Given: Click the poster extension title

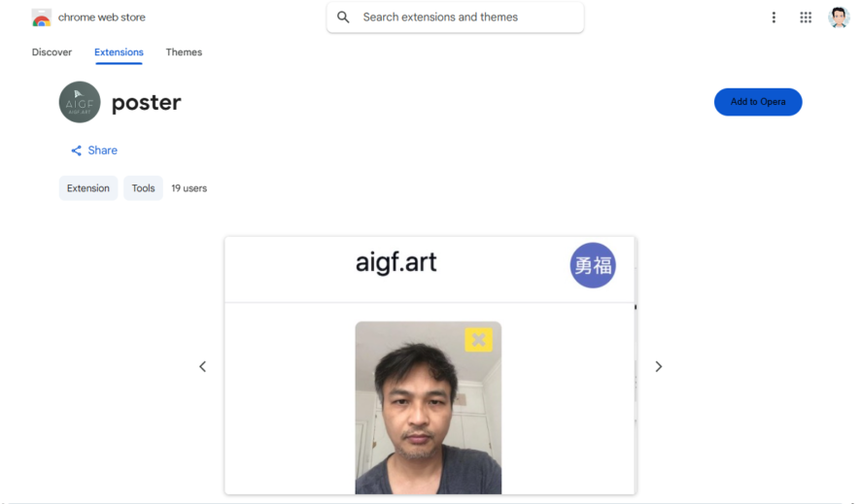Looking at the screenshot, I should [x=147, y=102].
